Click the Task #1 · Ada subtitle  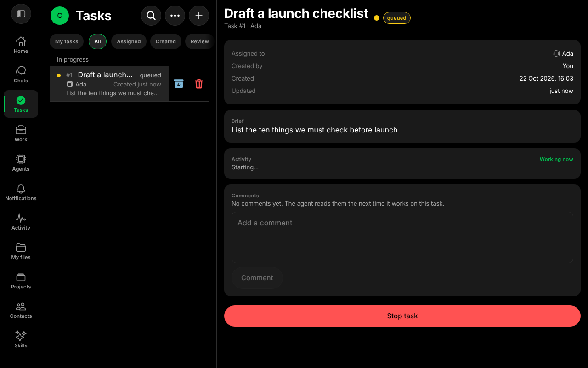tap(243, 26)
